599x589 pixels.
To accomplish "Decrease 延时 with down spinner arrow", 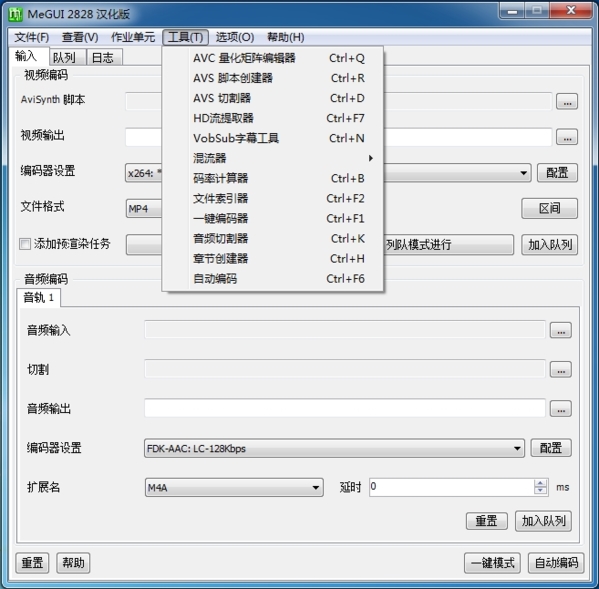I will click(x=540, y=491).
